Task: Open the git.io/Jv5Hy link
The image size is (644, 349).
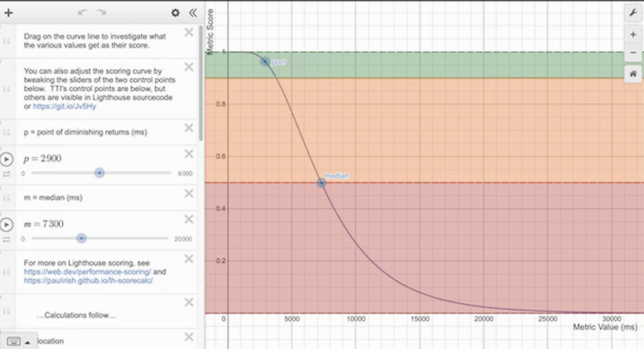Action: point(64,106)
